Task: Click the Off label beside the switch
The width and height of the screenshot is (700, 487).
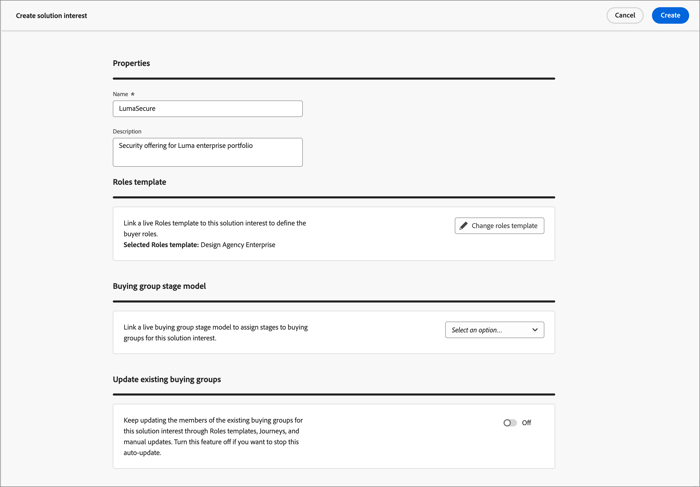Action: click(526, 423)
